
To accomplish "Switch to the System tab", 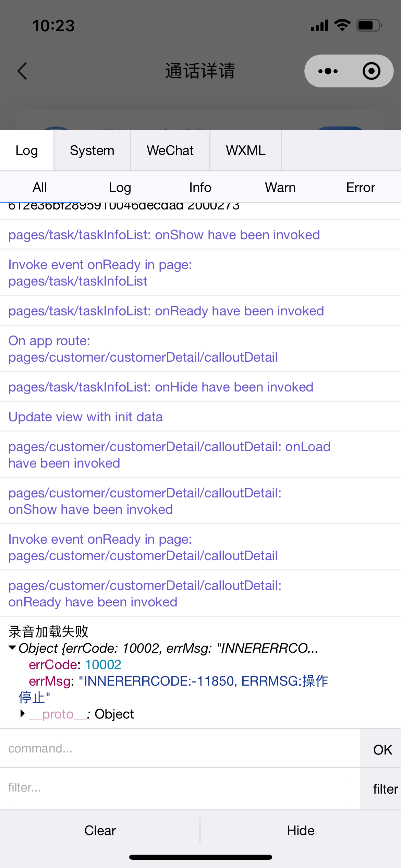I will coord(92,150).
